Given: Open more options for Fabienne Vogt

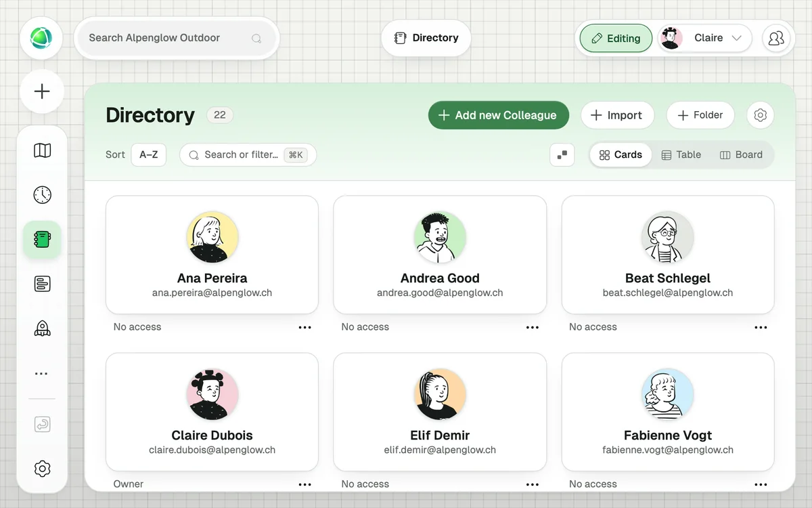Looking at the screenshot, I should pyautogui.click(x=761, y=484).
